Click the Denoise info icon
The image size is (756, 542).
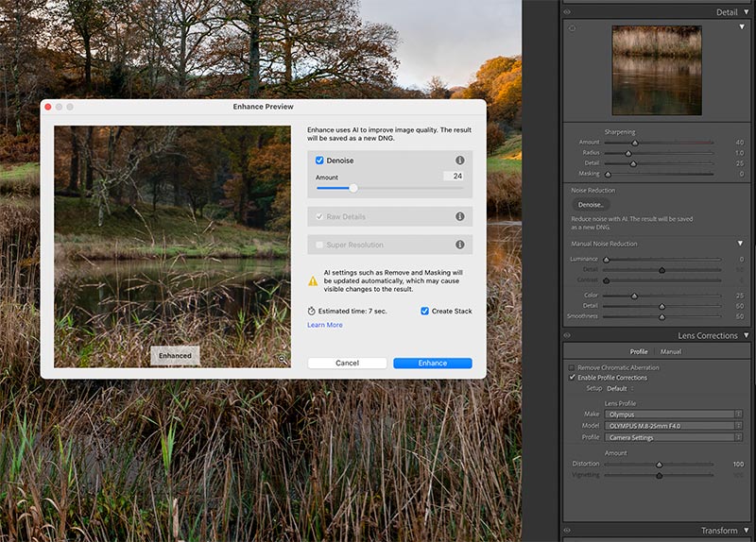tap(459, 161)
